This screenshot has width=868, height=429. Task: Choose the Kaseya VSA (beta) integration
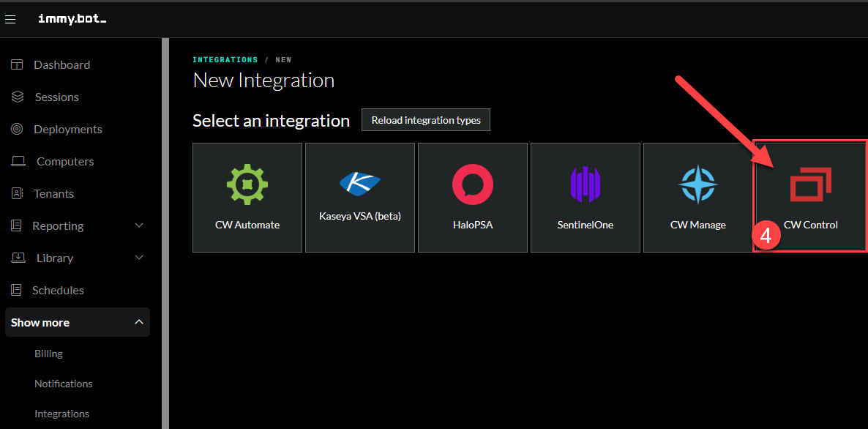tap(360, 198)
